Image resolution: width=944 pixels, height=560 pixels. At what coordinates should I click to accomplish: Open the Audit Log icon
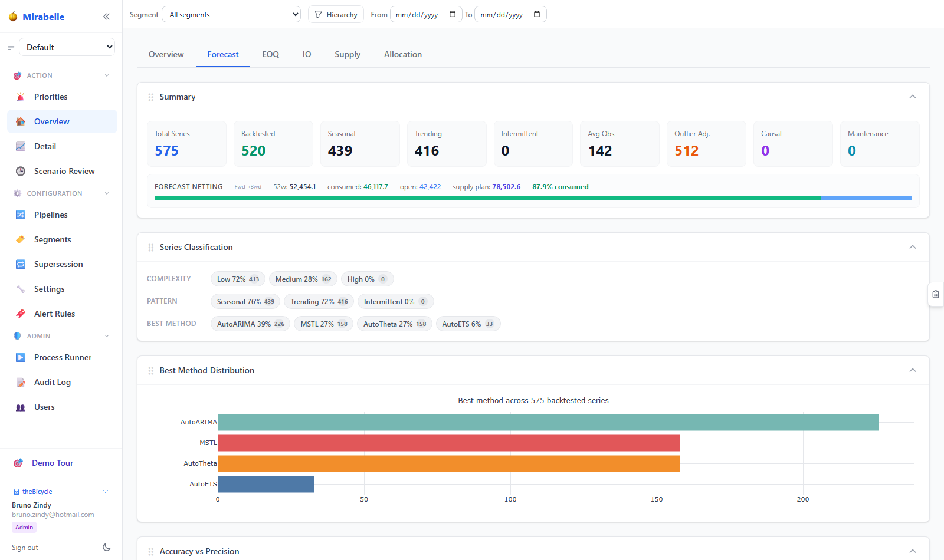21,382
